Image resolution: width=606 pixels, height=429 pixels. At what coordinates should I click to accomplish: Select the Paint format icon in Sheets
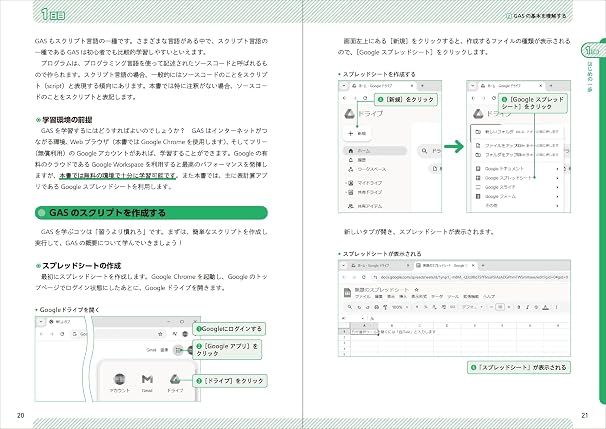(x=385, y=307)
